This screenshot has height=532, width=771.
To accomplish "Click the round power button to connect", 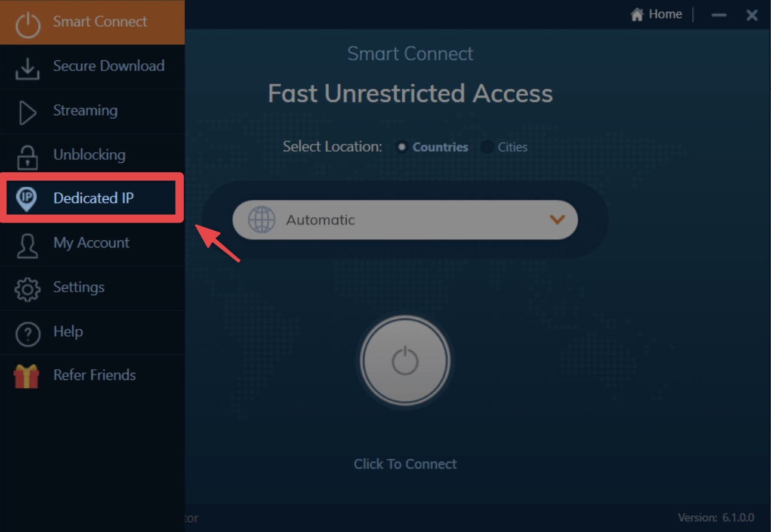I will click(x=405, y=361).
